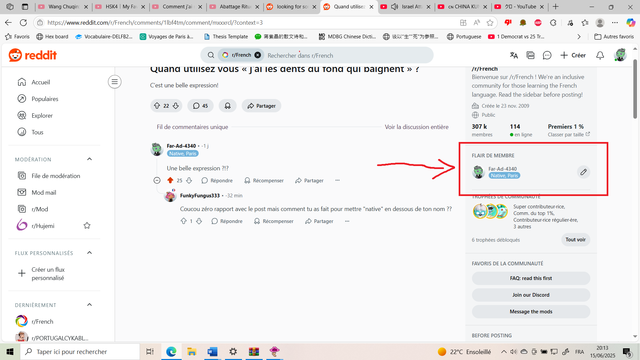640x360 pixels.
Task: Collapse the left sidebar with the hamburger button
Action: coord(115,82)
